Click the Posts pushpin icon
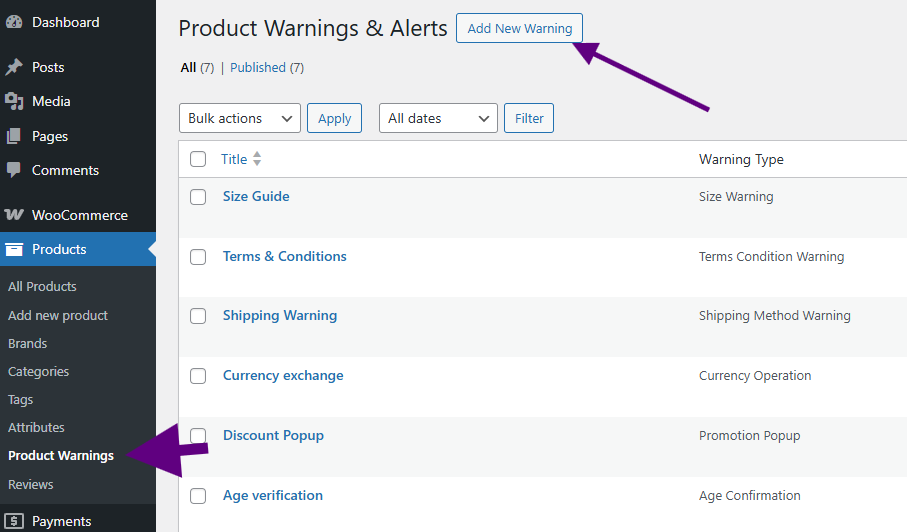Screen dimensions: 907x532 tap(14, 67)
